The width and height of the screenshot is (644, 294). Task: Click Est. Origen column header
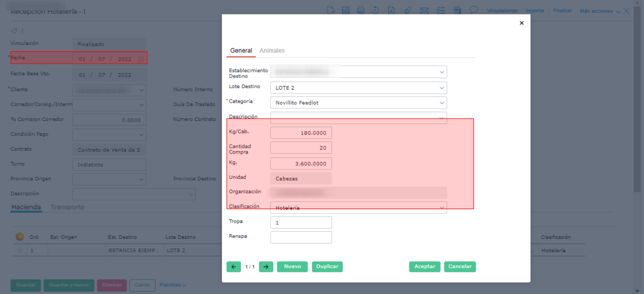(64, 237)
